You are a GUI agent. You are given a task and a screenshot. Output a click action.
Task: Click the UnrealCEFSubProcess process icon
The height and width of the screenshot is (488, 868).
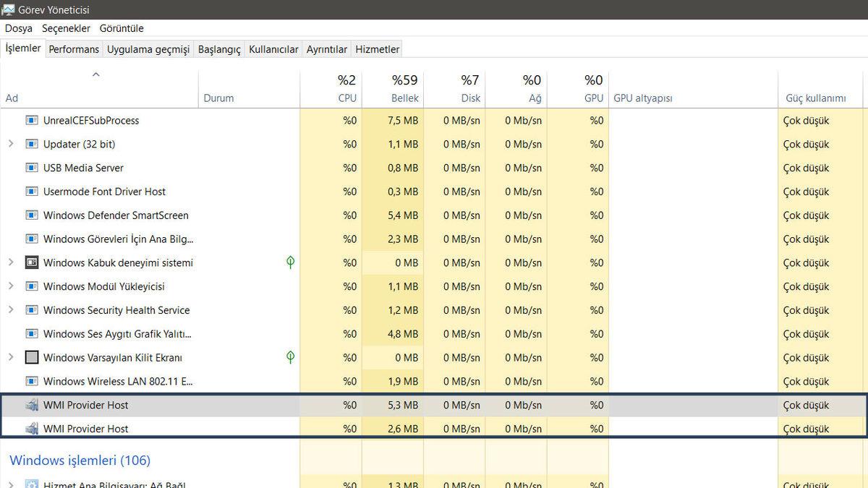click(32, 121)
